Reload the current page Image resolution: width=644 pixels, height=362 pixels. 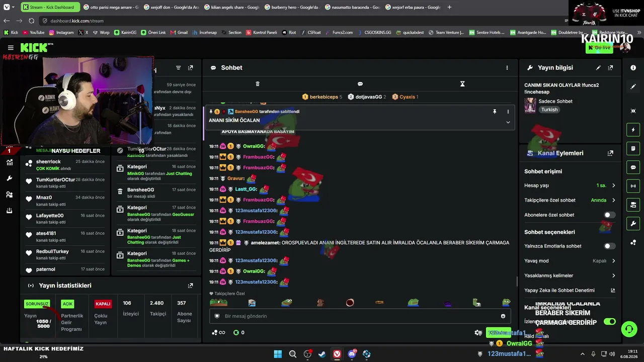point(31,21)
